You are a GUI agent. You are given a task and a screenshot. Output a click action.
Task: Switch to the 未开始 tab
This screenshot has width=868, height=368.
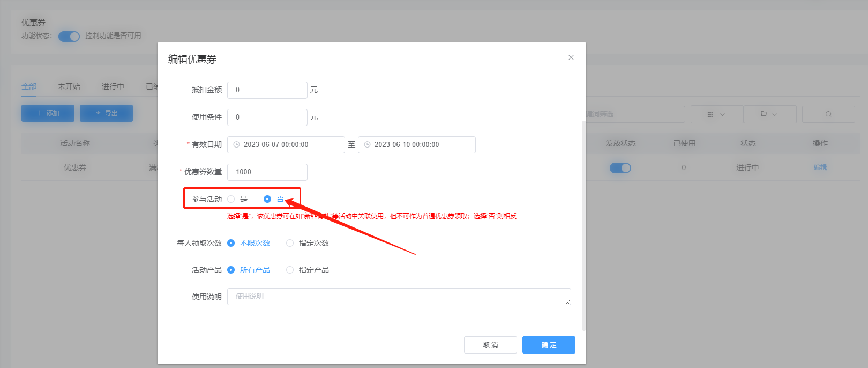click(69, 86)
